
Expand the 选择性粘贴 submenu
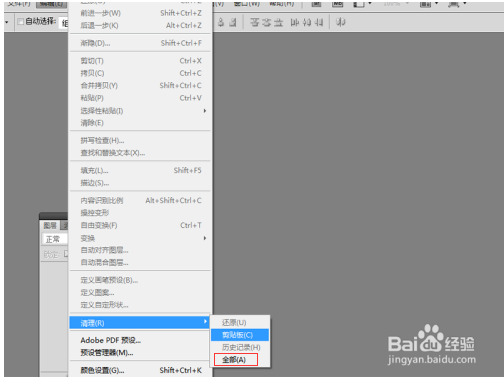click(140, 111)
